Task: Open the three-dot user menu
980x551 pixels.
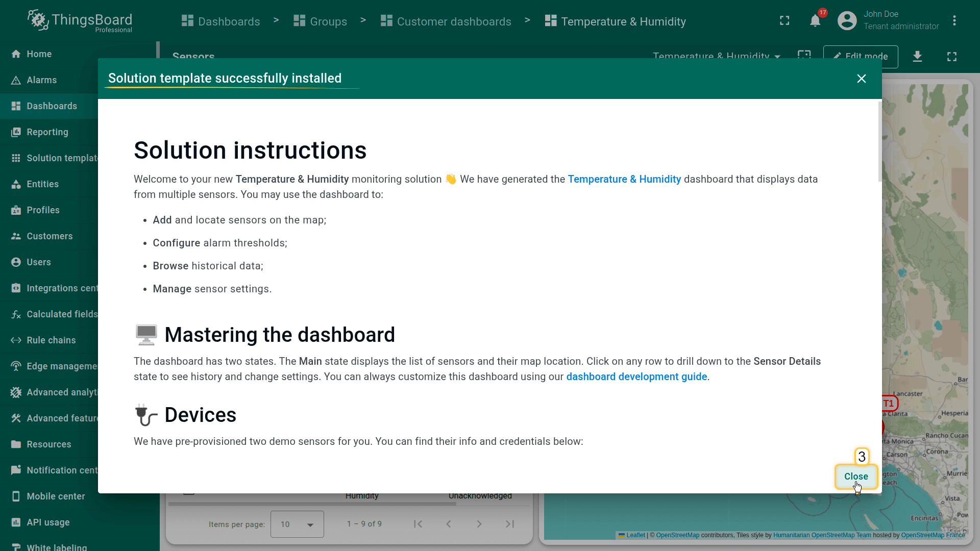Action: (954, 21)
